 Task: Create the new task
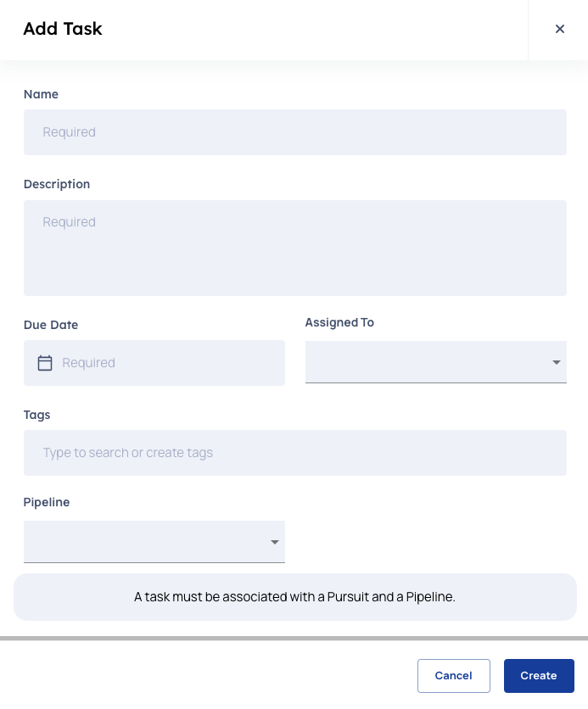pyautogui.click(x=539, y=676)
